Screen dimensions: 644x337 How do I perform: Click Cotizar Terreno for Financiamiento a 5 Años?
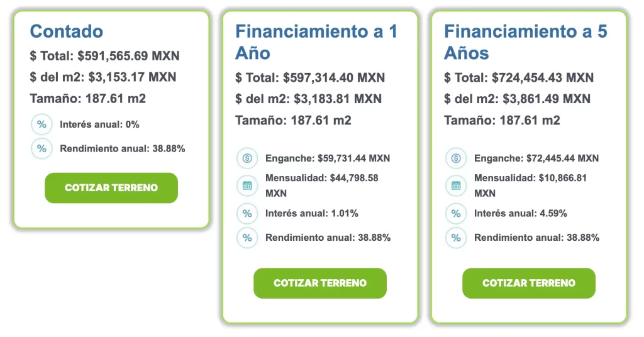click(x=529, y=283)
